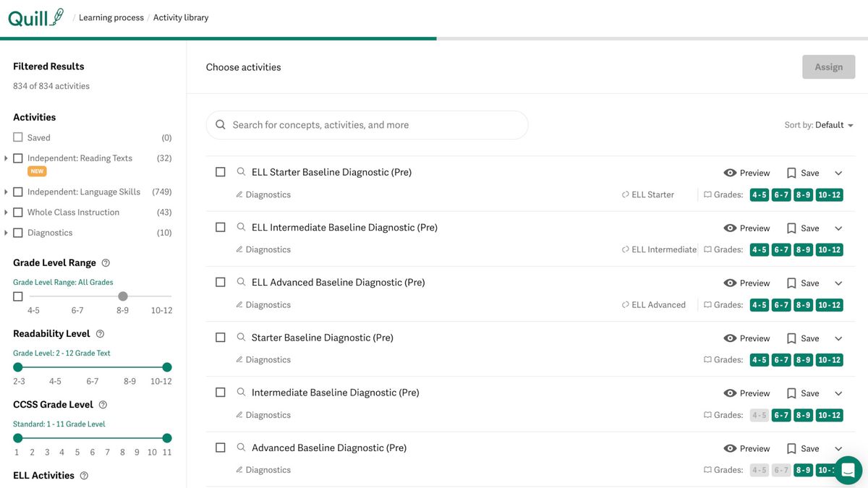This screenshot has height=488, width=868.
Task: Click the Preview eye icon for ELL Advanced Baseline Diagnostic
Action: [730, 283]
